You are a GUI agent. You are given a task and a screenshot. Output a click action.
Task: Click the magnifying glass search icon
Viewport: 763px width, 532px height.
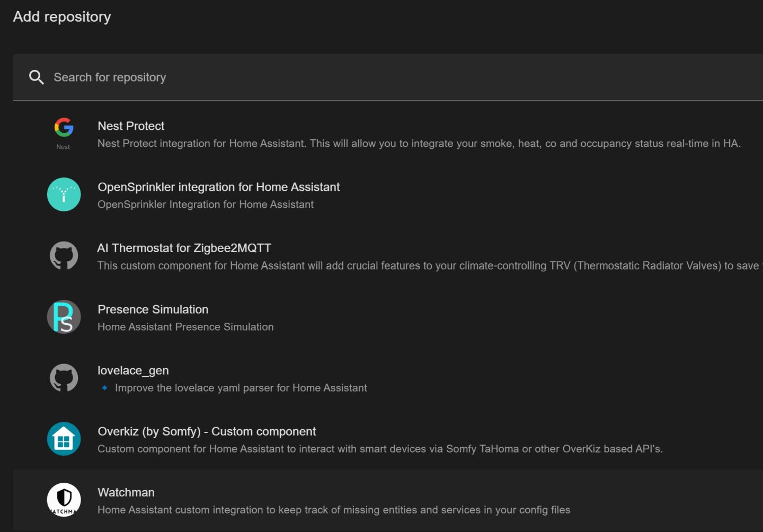36,77
